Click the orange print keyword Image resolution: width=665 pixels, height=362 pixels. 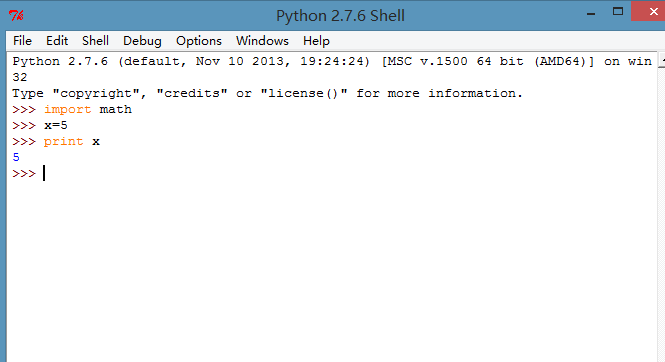(x=64, y=142)
